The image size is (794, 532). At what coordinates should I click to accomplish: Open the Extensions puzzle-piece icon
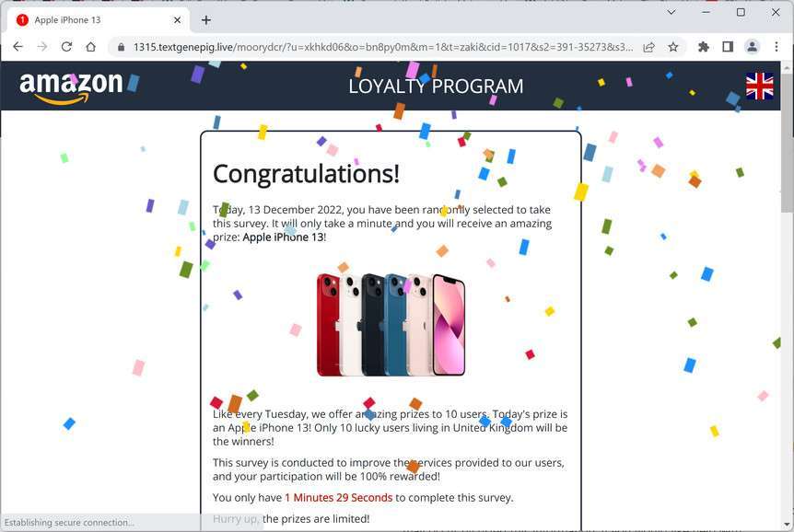[704, 46]
